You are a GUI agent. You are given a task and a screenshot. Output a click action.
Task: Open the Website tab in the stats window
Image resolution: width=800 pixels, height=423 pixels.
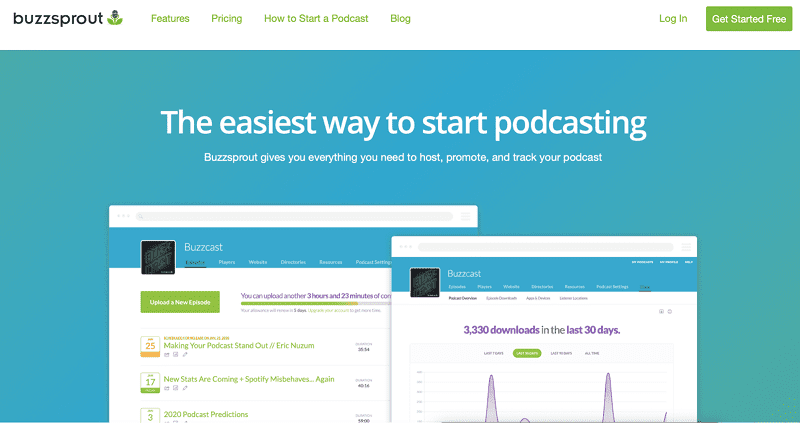[x=511, y=287]
